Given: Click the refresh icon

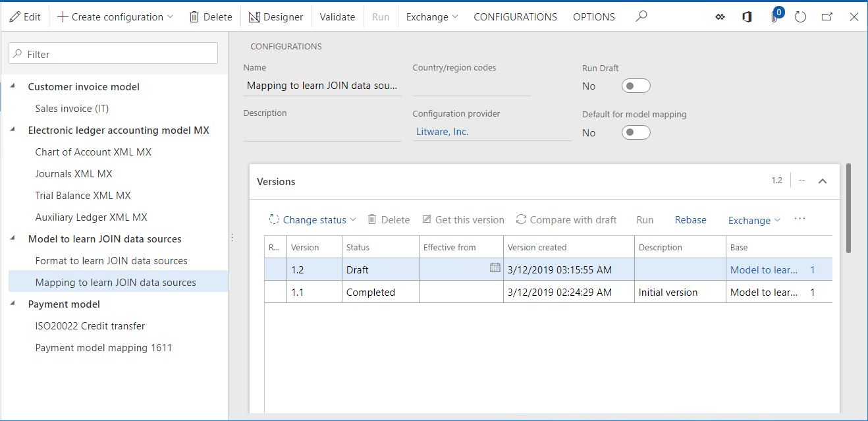Looking at the screenshot, I should coord(801,17).
